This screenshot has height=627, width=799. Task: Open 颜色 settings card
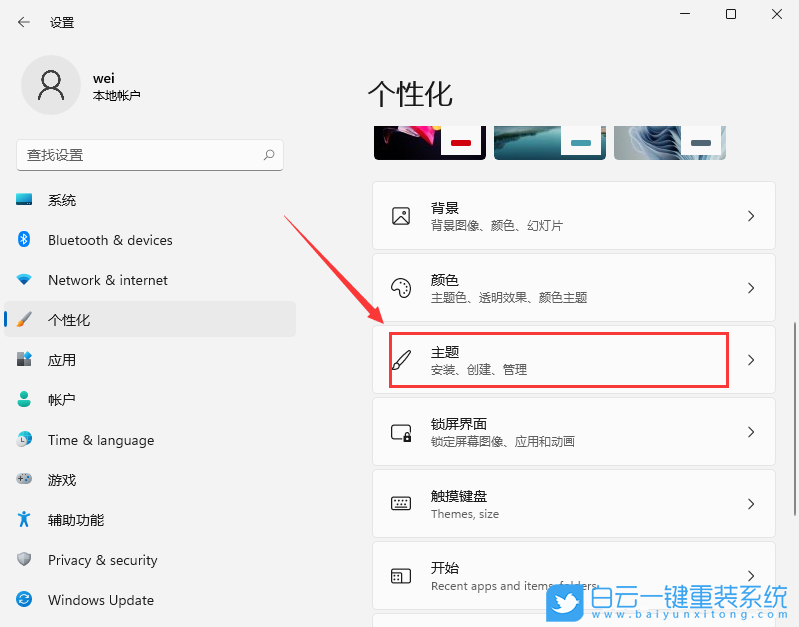(574, 288)
